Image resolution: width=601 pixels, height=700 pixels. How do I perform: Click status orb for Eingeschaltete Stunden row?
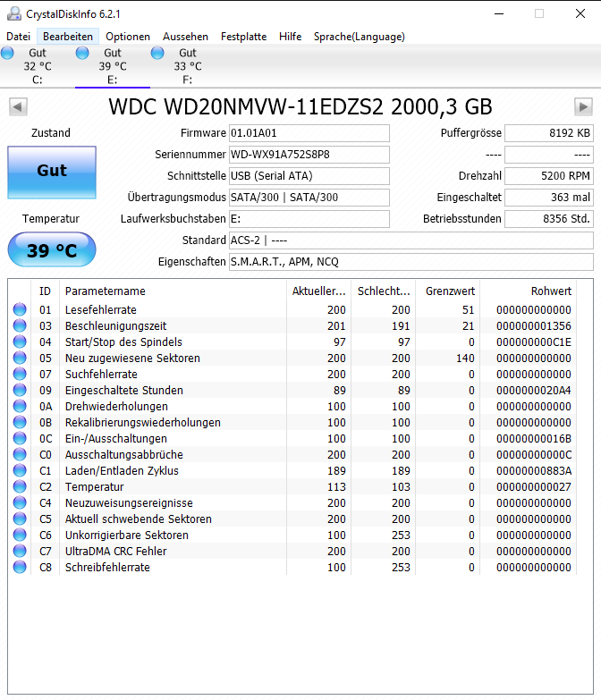[20, 390]
